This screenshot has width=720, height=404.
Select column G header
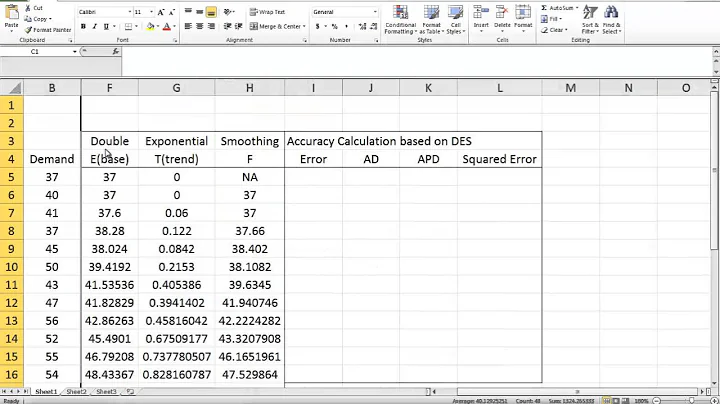coord(176,88)
